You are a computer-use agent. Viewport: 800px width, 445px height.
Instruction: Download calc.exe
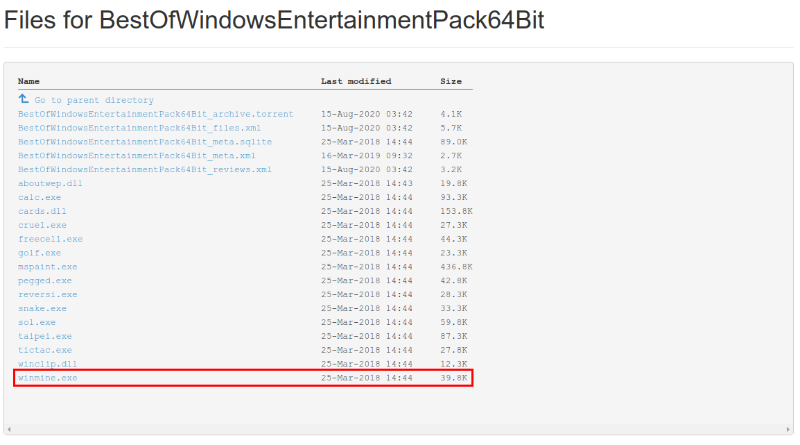[39, 198]
